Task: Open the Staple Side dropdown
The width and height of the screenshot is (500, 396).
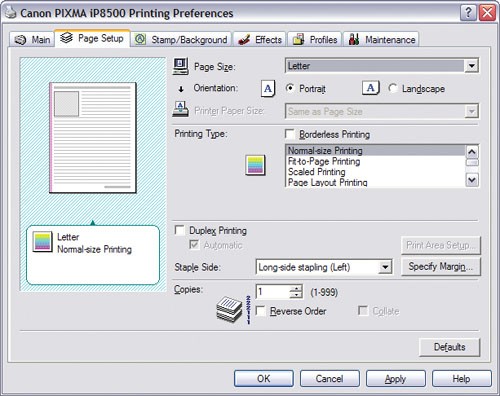Action: [385, 267]
